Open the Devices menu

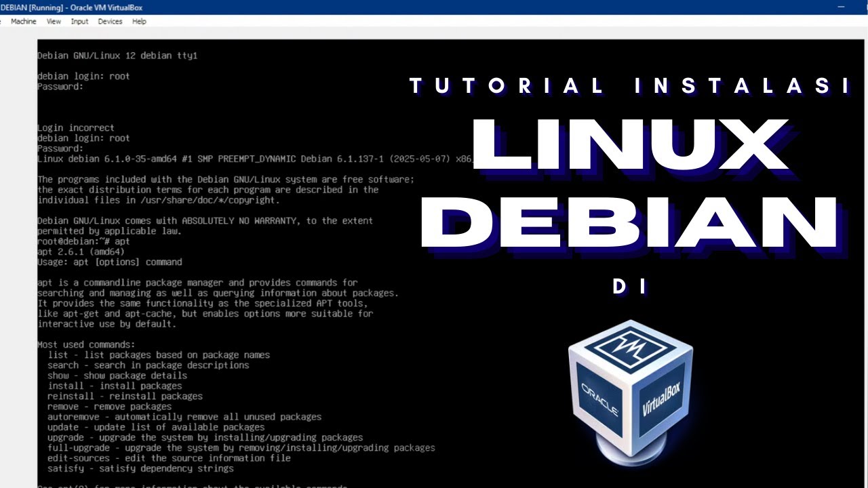(110, 22)
